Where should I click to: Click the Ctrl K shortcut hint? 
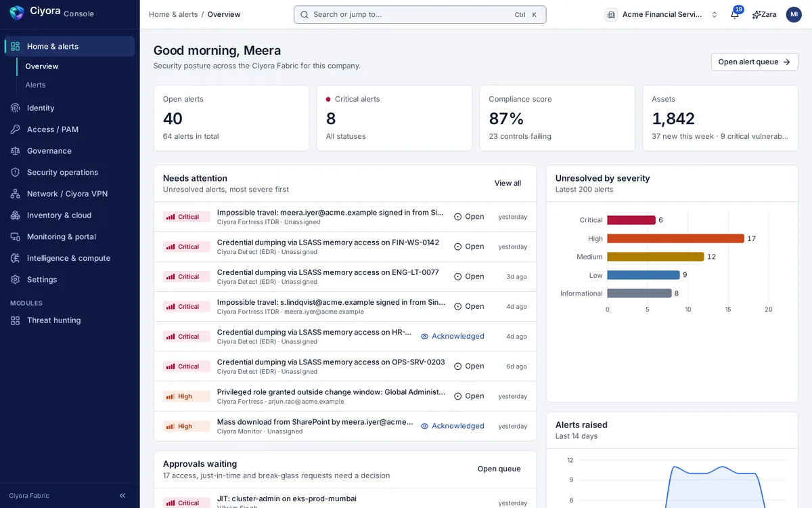click(526, 14)
